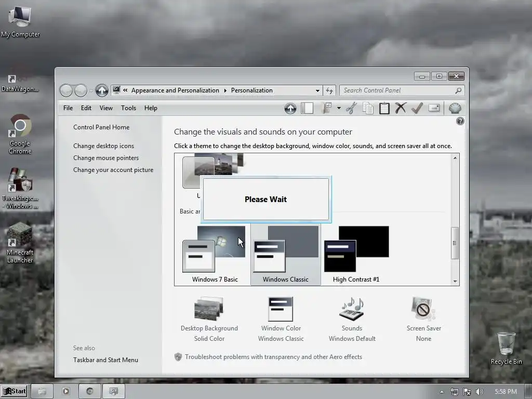Viewport: 532px width, 399px height.
Task: Open Sounds settings
Action: (x=352, y=320)
